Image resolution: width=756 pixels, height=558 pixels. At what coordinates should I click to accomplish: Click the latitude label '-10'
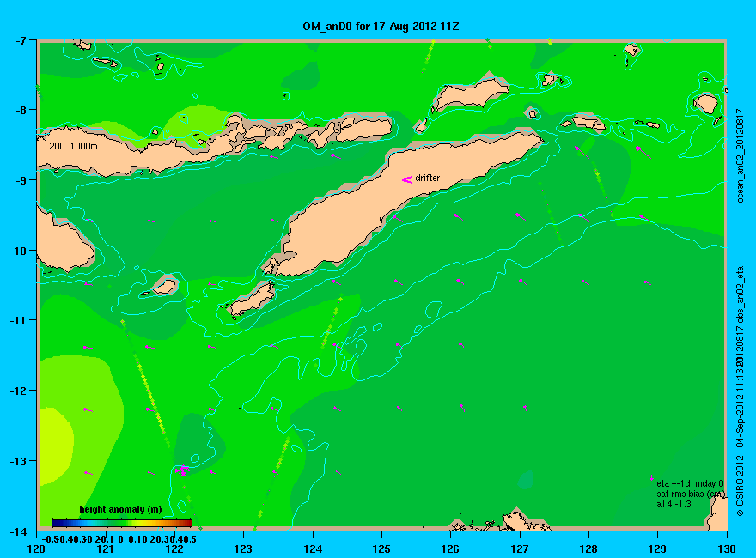point(18,251)
